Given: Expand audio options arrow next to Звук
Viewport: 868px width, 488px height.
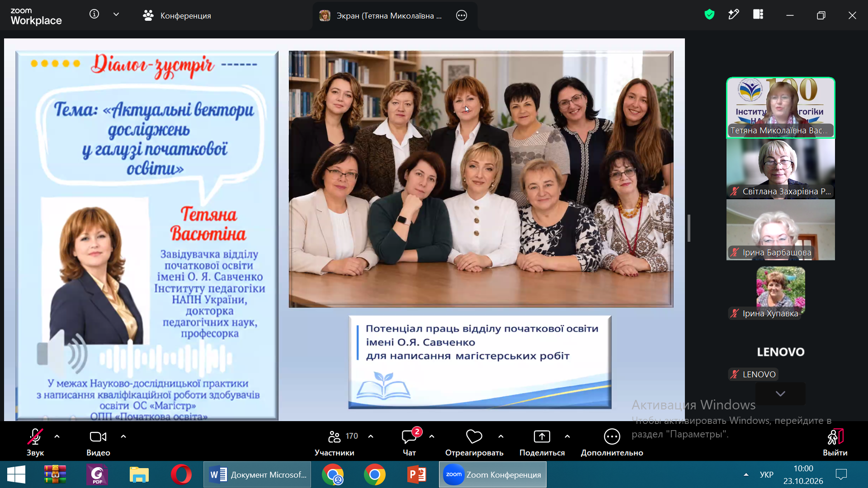Looking at the screenshot, I should 57,436.
